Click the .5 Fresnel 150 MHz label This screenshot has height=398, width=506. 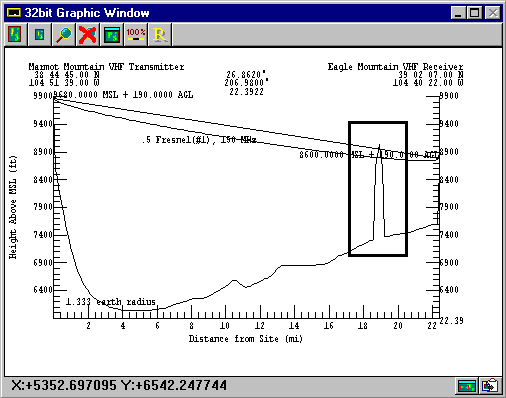click(199, 140)
